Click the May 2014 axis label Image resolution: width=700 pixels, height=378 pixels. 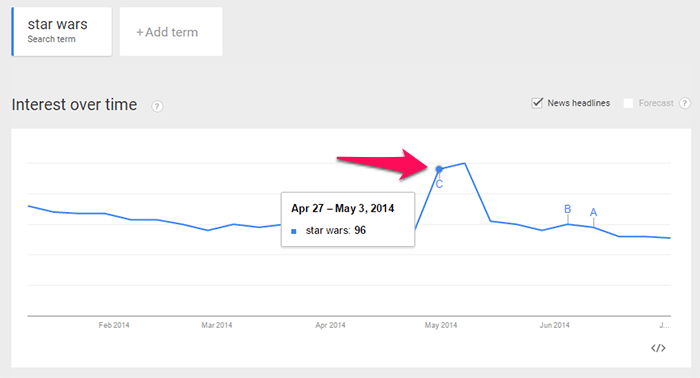click(441, 325)
